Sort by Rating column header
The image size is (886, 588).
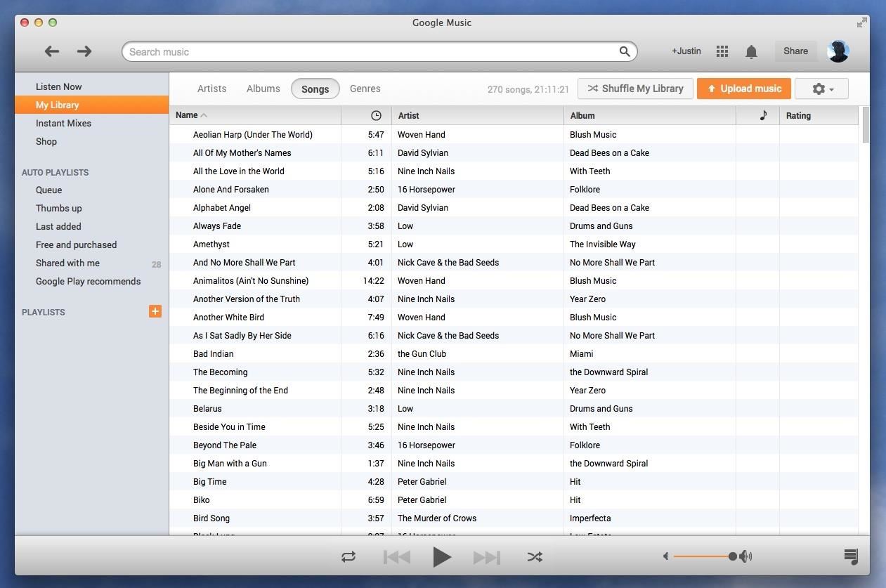coord(798,115)
